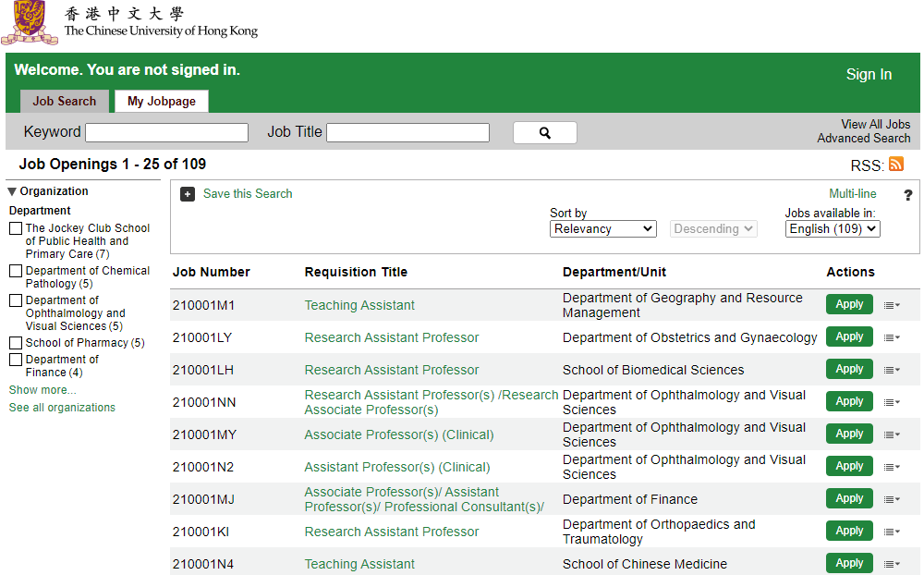Open actions menu icon for job 210001MY
This screenshot has width=924, height=575.
[892, 435]
